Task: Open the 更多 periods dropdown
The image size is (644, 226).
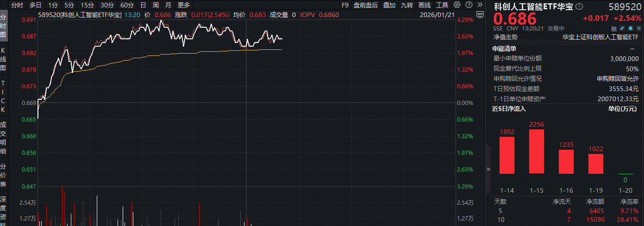Action: pos(183,5)
